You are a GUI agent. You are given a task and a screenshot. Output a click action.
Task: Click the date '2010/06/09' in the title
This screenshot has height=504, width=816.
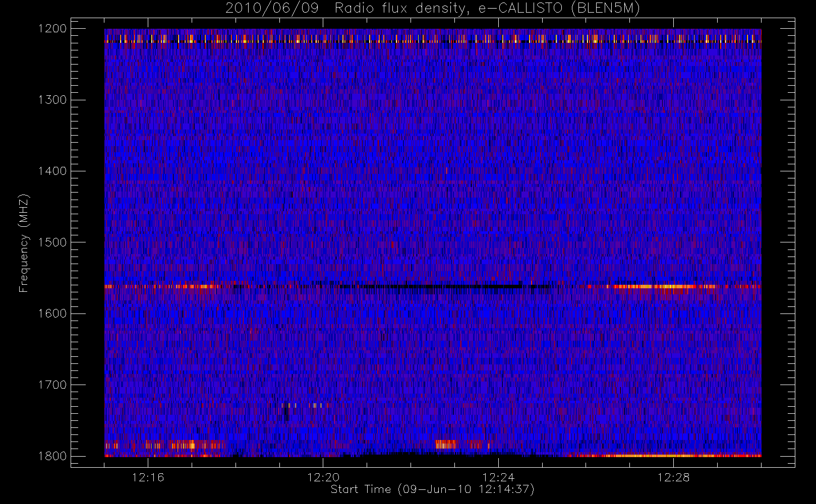click(272, 9)
